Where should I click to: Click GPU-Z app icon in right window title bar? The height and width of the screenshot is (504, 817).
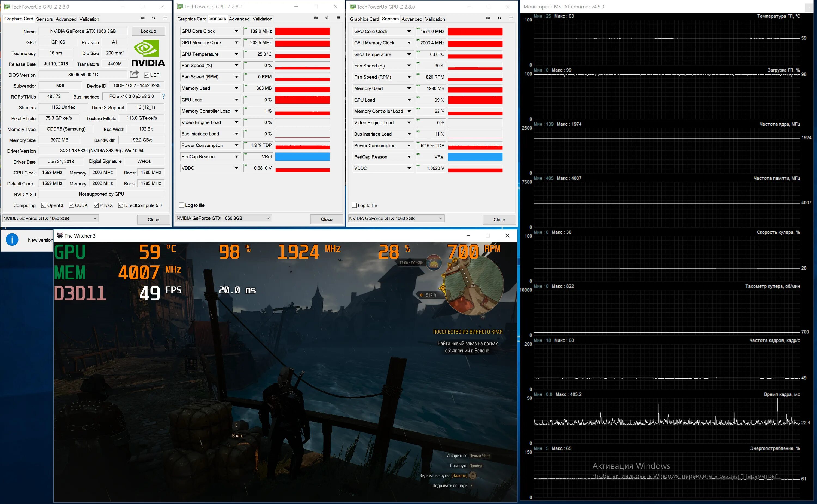[353, 7]
